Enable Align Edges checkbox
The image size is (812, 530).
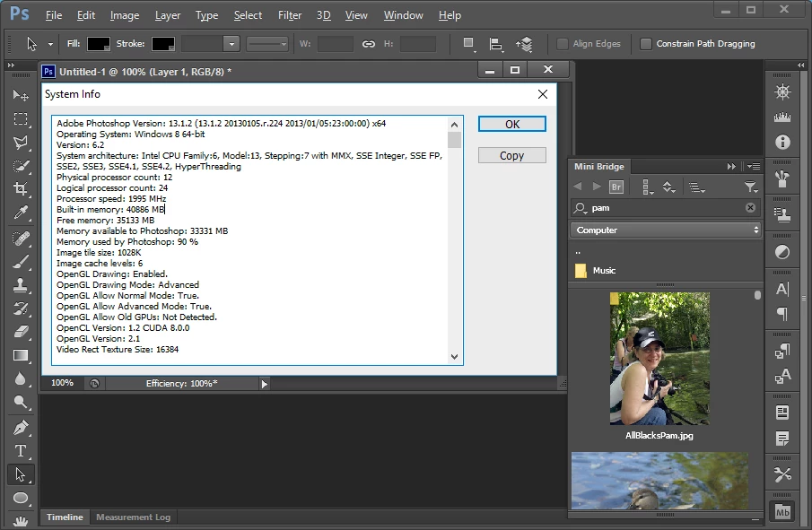coord(562,44)
